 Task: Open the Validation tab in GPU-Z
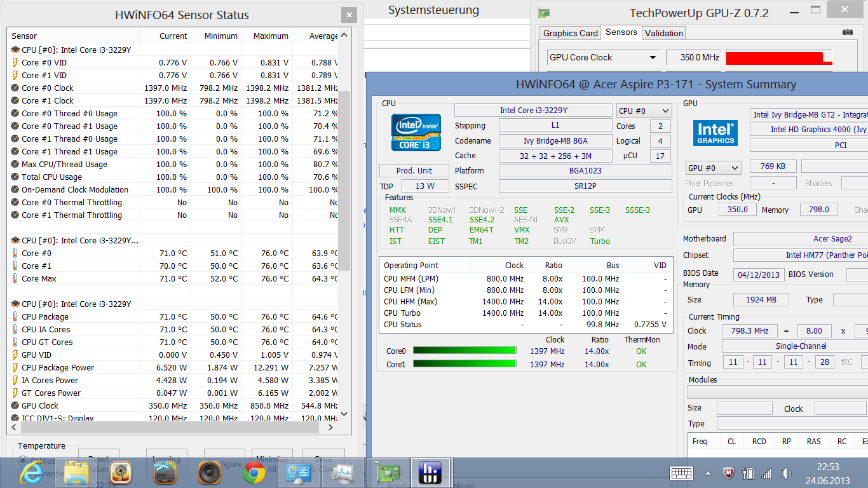click(664, 33)
